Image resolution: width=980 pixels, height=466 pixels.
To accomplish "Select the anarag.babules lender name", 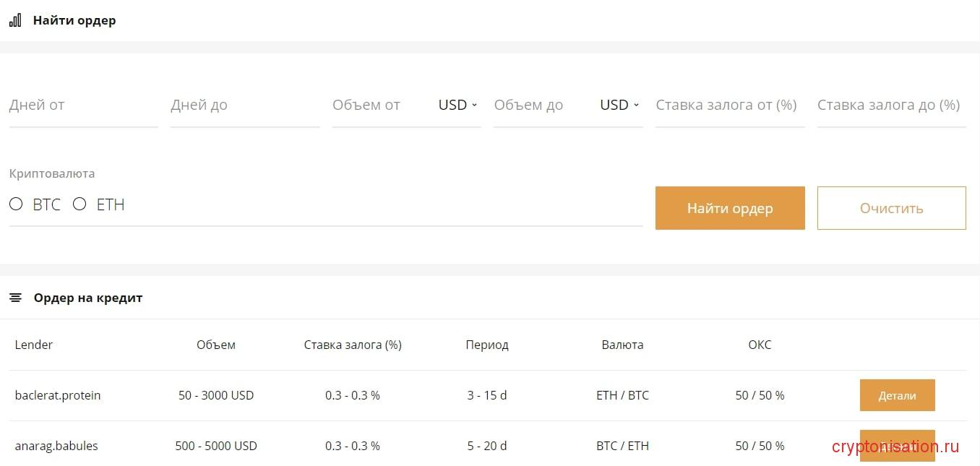I will (56, 446).
